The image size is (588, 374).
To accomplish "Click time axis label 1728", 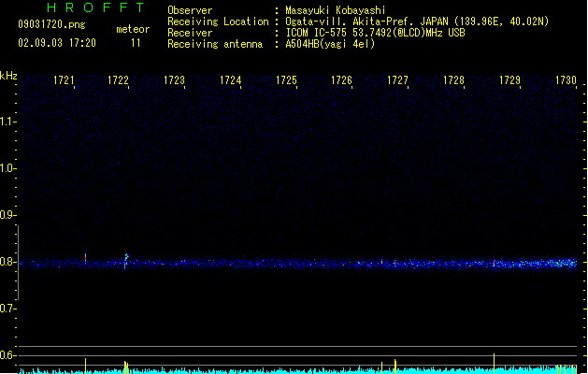I will pyautogui.click(x=453, y=80).
